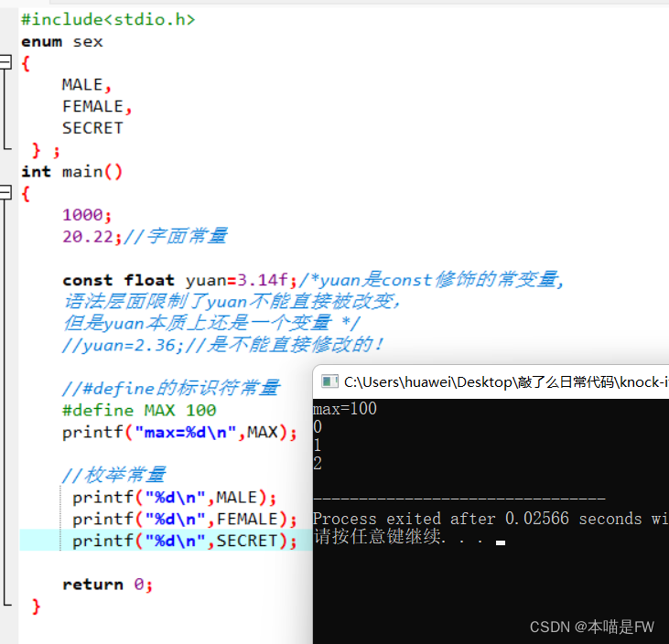Click the FEMALE enumerator in enum
669x644 pixels.
tap(93, 106)
